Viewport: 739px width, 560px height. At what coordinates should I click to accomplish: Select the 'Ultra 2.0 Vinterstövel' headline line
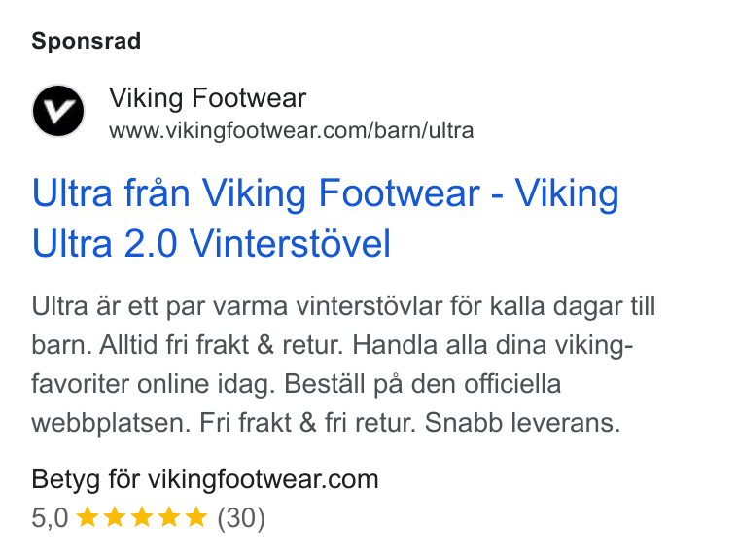[211, 243]
